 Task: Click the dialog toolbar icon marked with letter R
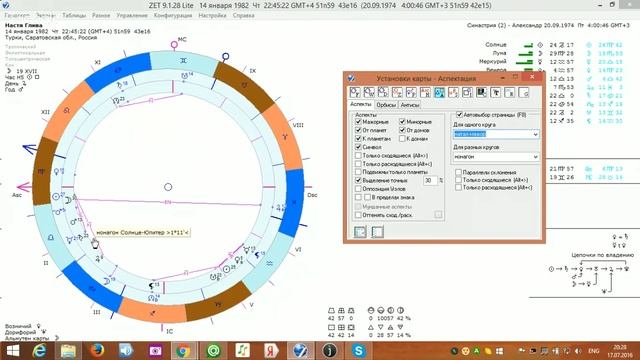509,93
